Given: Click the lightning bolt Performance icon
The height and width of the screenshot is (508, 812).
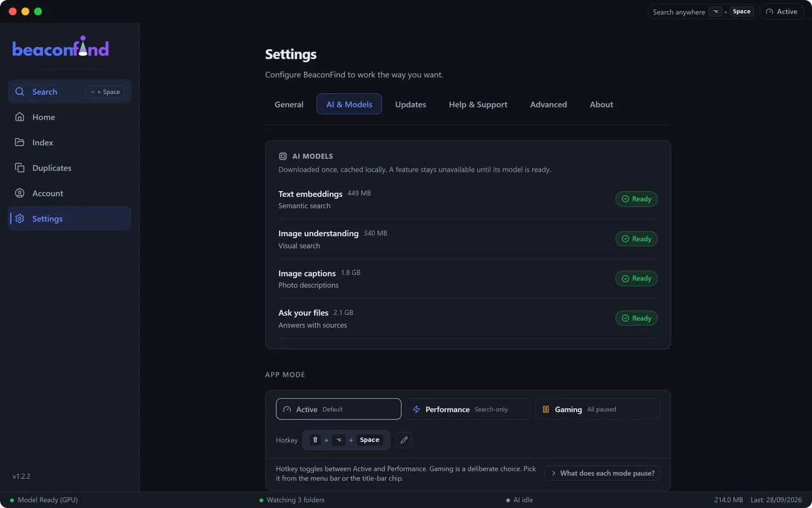Looking at the screenshot, I should pos(417,410).
